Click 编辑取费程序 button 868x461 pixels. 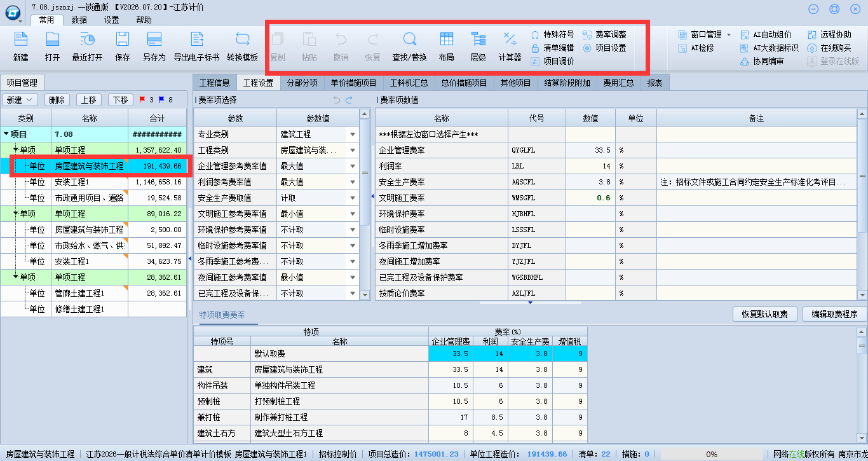[835, 314]
